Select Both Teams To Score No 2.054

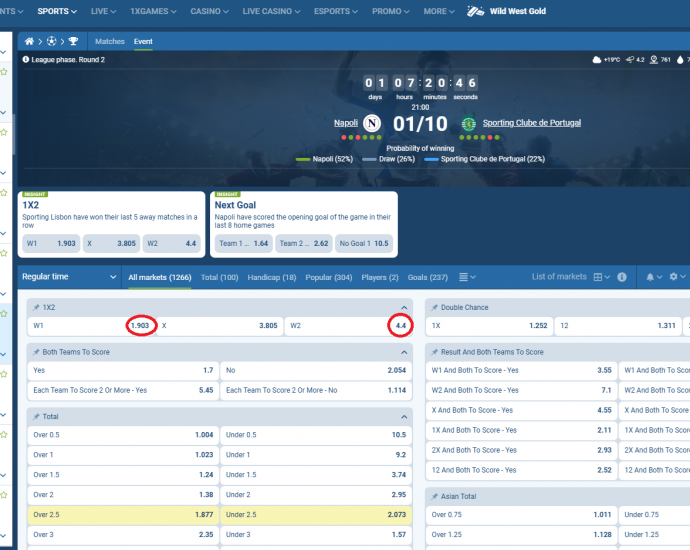(x=316, y=370)
